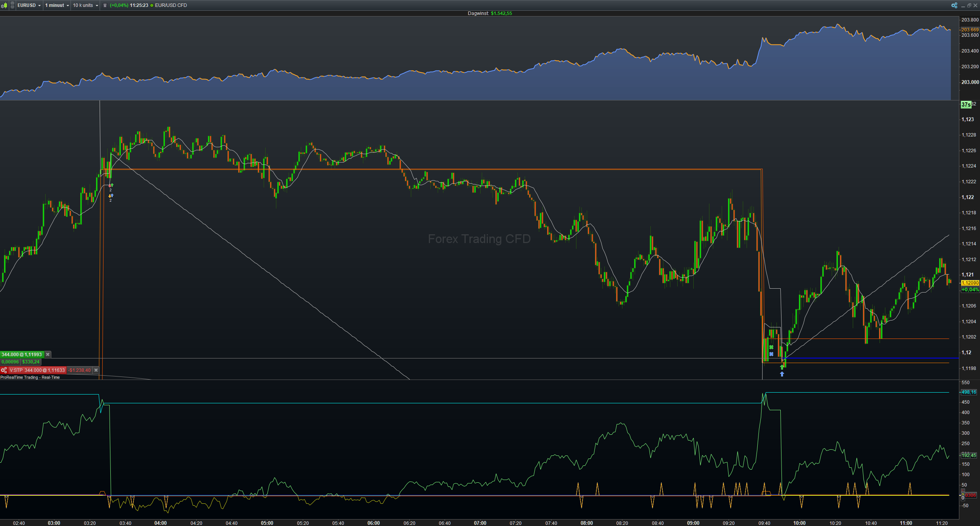Click the instrument info icon

coord(105,5)
